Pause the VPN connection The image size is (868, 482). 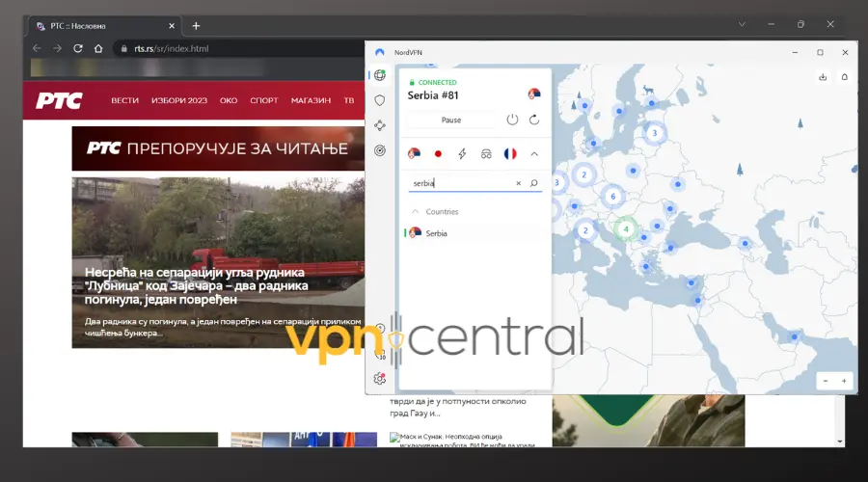pos(451,120)
